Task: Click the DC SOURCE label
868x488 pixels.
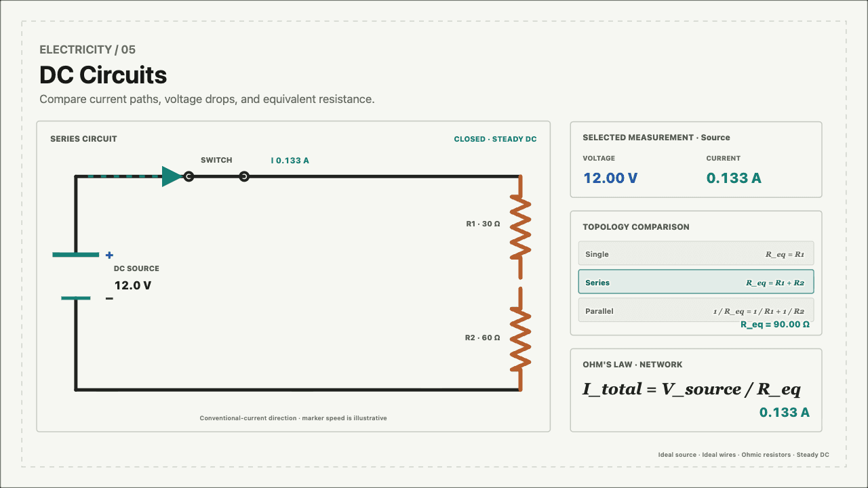Action: coord(136,268)
